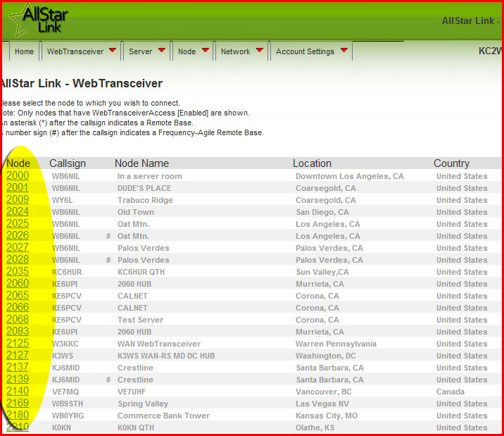Select the 'Trabuco Ridge' node name
Viewport: 504px width, 436px height.
145,200
